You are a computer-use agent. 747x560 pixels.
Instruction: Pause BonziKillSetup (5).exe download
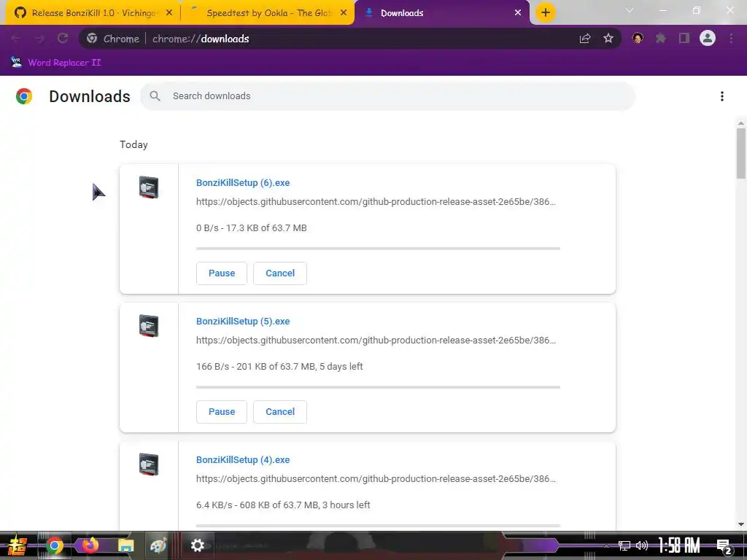coord(222,412)
